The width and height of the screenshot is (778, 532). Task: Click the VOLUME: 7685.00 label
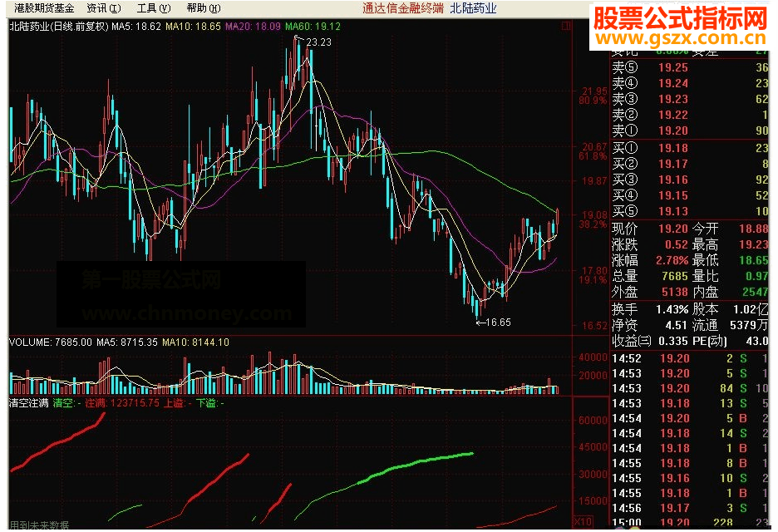(x=51, y=342)
